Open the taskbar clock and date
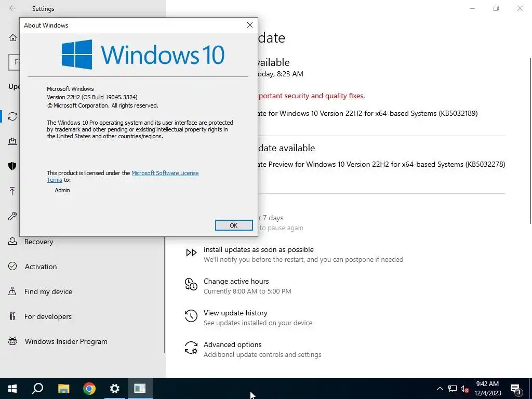This screenshot has width=532, height=399. [487, 389]
